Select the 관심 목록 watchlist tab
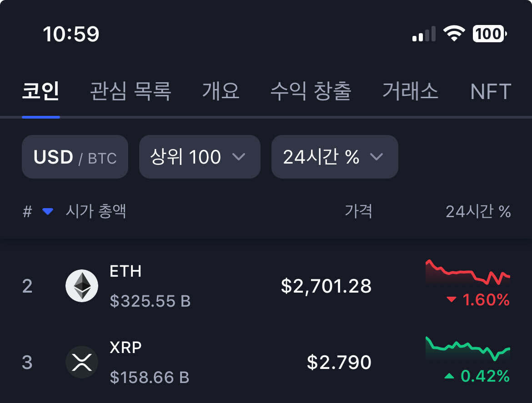Viewport: 532px width, 403px height. pos(130,91)
